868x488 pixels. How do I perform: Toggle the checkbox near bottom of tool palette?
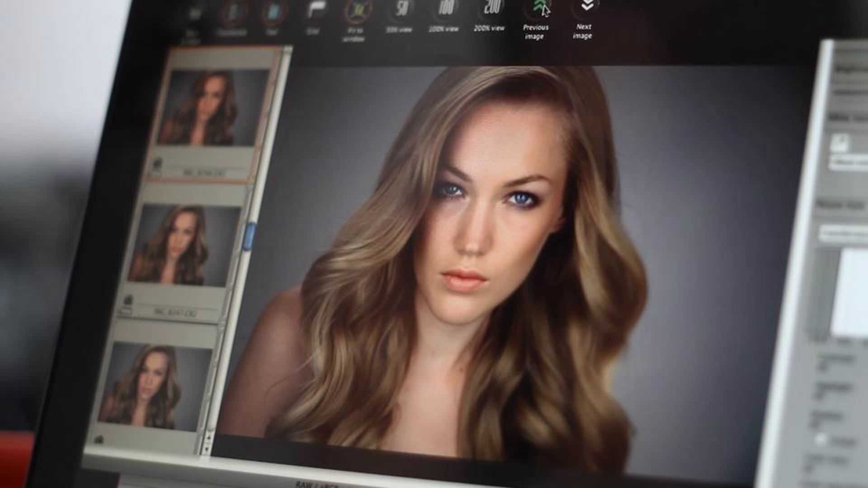click(821, 438)
